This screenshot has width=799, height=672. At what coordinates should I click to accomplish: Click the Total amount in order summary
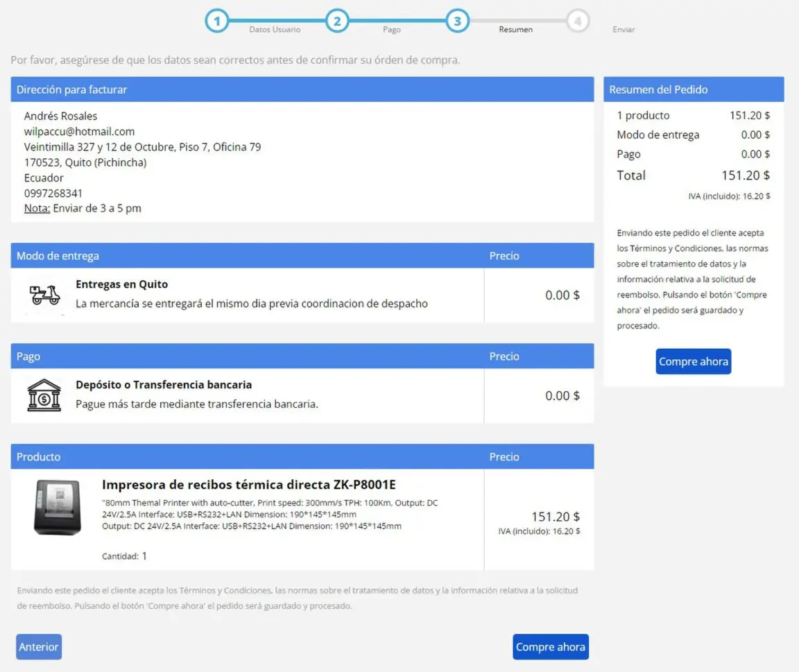[x=745, y=175]
